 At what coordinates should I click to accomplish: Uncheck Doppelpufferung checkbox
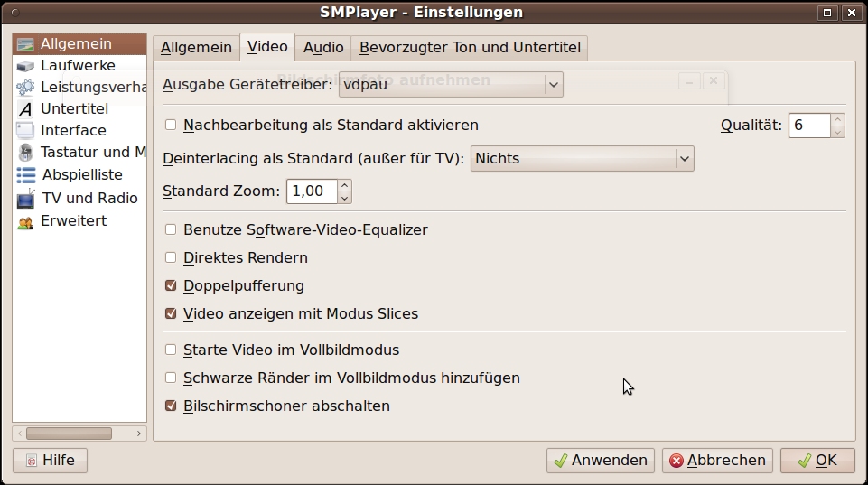pos(171,285)
